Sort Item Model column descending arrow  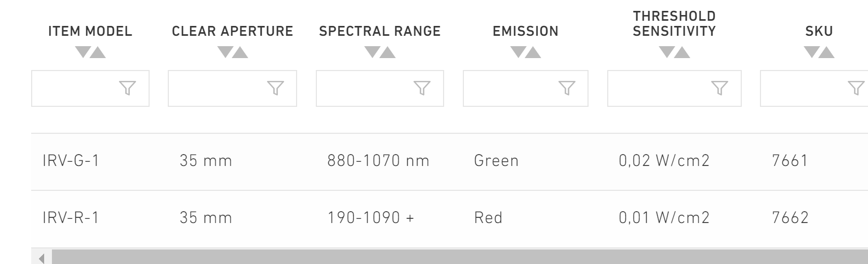coord(83,52)
